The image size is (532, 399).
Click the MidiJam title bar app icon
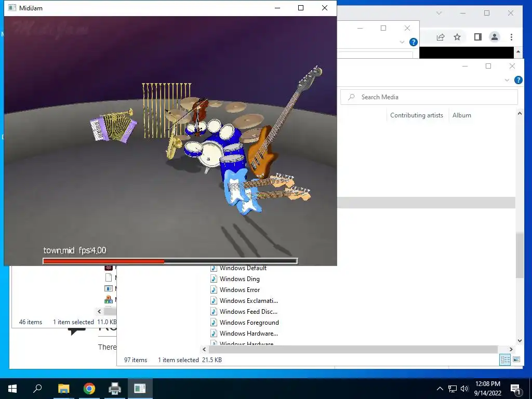(12, 8)
